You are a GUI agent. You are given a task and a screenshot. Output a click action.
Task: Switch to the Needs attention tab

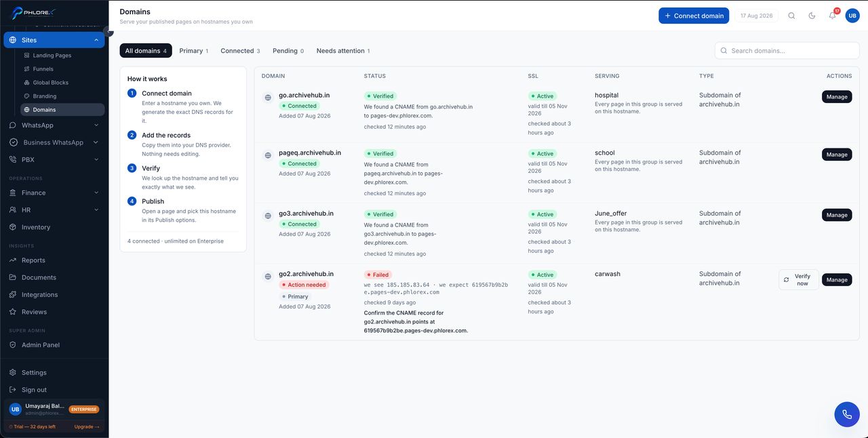pos(343,51)
